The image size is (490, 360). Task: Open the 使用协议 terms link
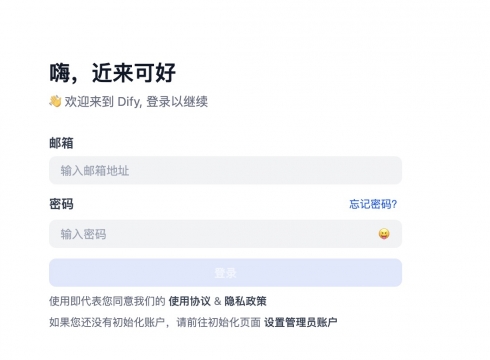(189, 301)
